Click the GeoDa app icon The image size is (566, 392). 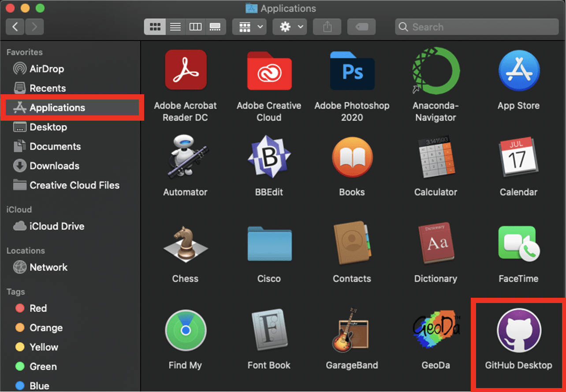[x=436, y=330]
